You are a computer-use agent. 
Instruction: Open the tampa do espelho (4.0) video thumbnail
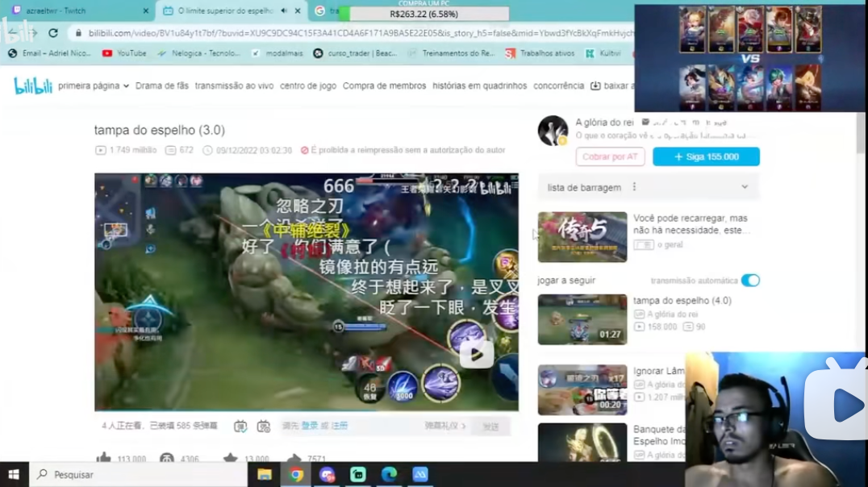click(x=582, y=319)
